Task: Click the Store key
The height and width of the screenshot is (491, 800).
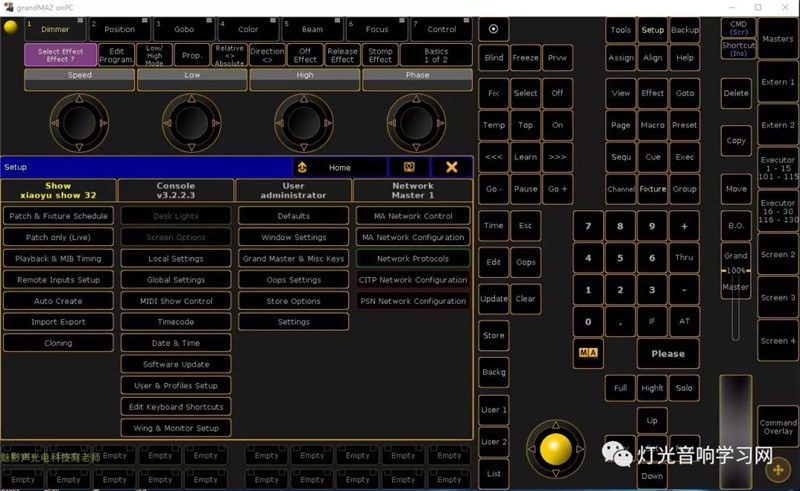Action: coord(493,335)
